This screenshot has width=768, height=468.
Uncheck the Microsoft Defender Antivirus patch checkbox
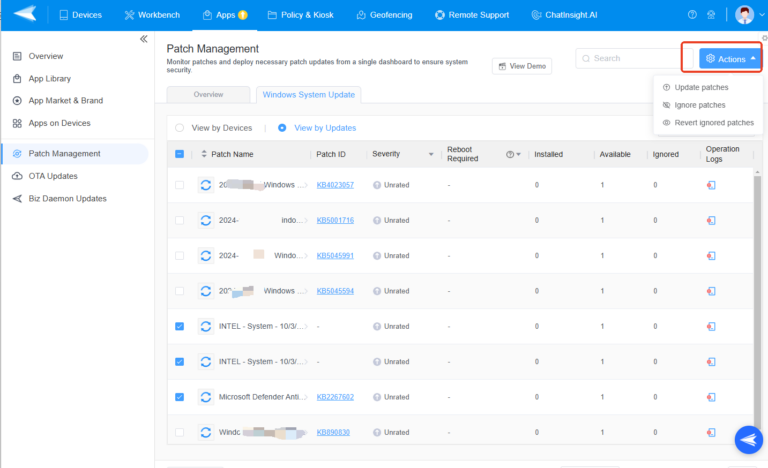pos(180,397)
